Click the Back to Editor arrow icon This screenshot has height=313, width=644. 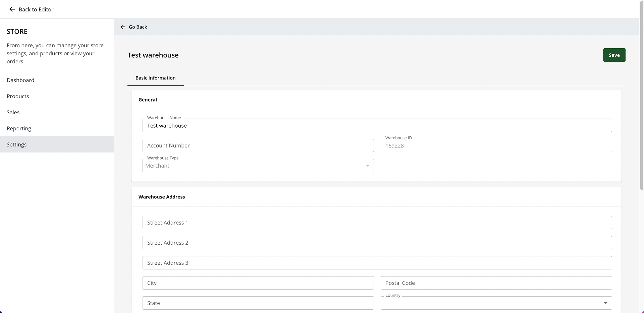[12, 9]
